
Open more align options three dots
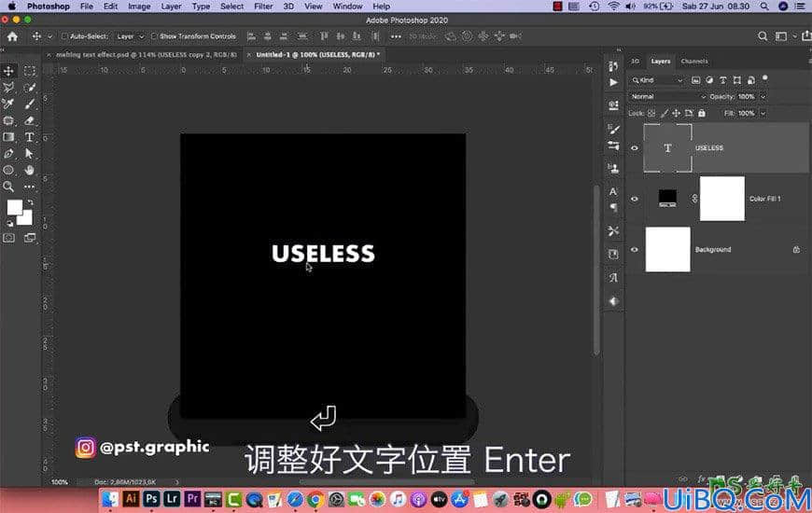point(396,36)
